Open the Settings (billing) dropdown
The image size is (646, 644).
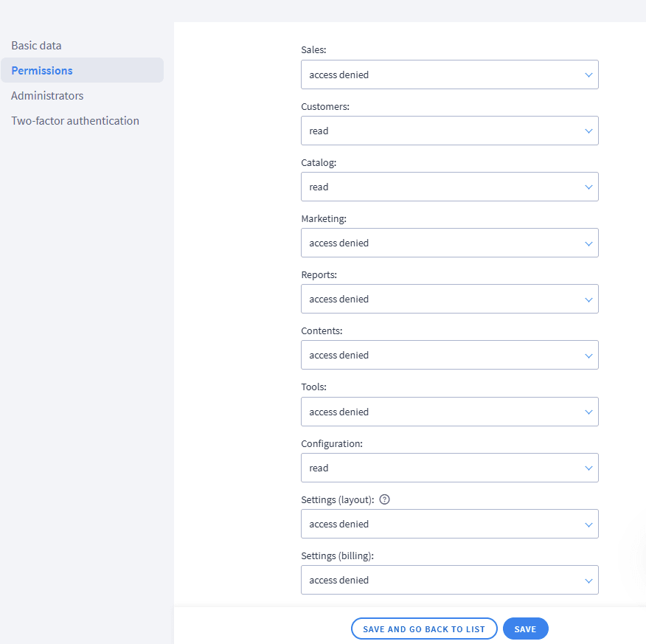449,580
